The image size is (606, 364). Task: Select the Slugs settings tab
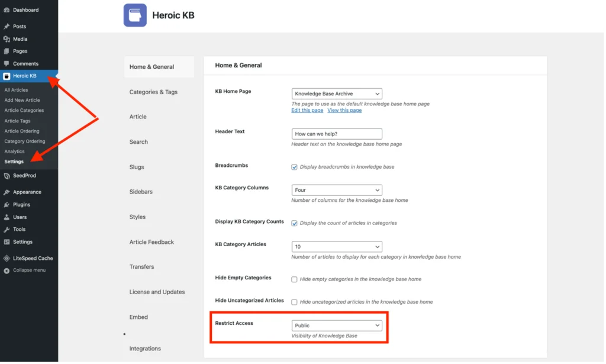137,167
